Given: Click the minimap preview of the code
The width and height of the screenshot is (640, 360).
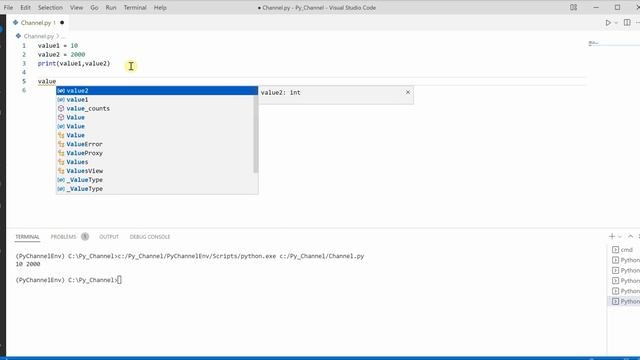Looking at the screenshot, I should pos(594,43).
